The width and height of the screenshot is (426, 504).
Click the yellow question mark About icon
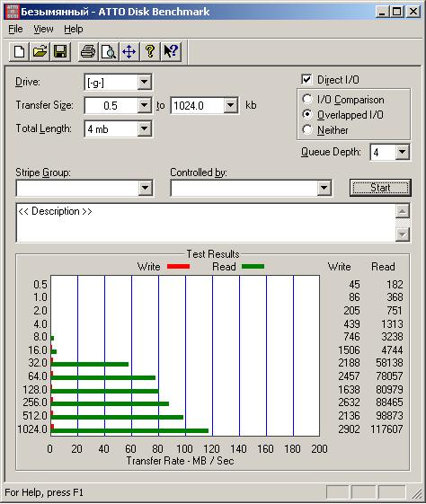tap(150, 51)
